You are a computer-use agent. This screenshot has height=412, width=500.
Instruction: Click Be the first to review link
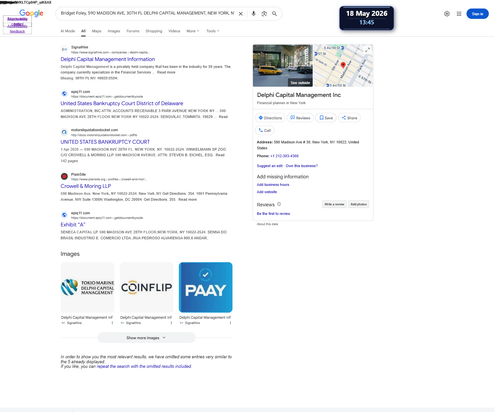coord(273,214)
